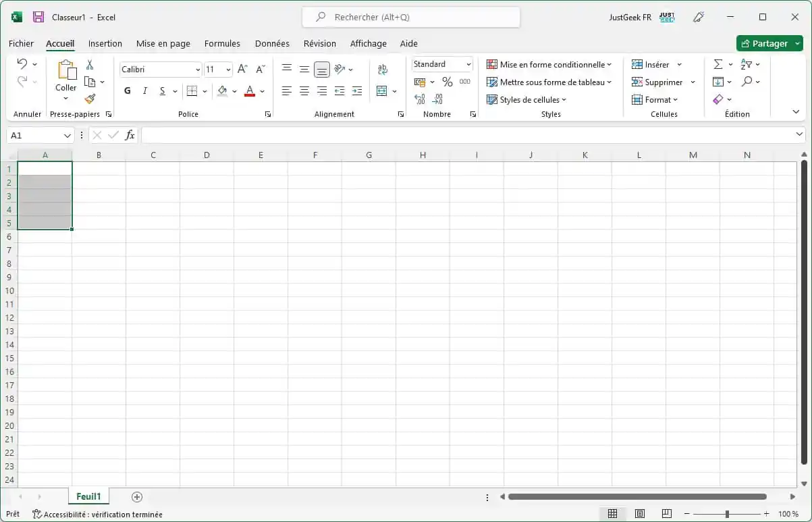This screenshot has height=522, width=812.
Task: Increase the font size
Action: 242,69
